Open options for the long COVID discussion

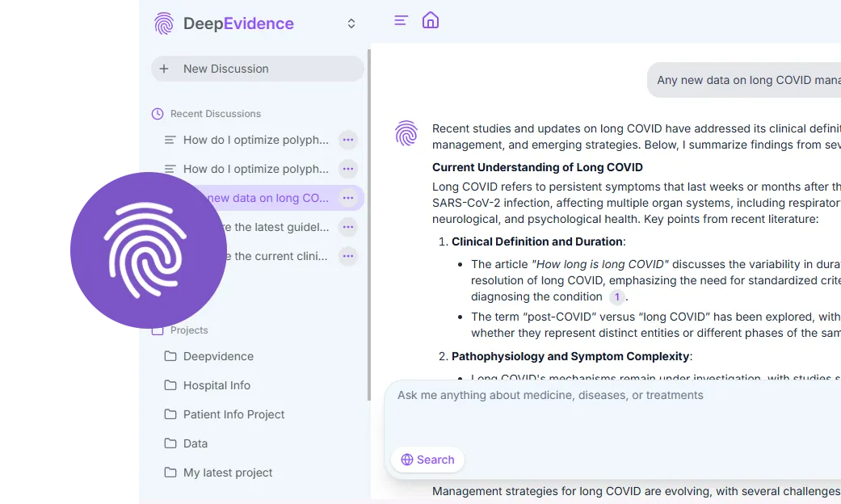coord(348,198)
